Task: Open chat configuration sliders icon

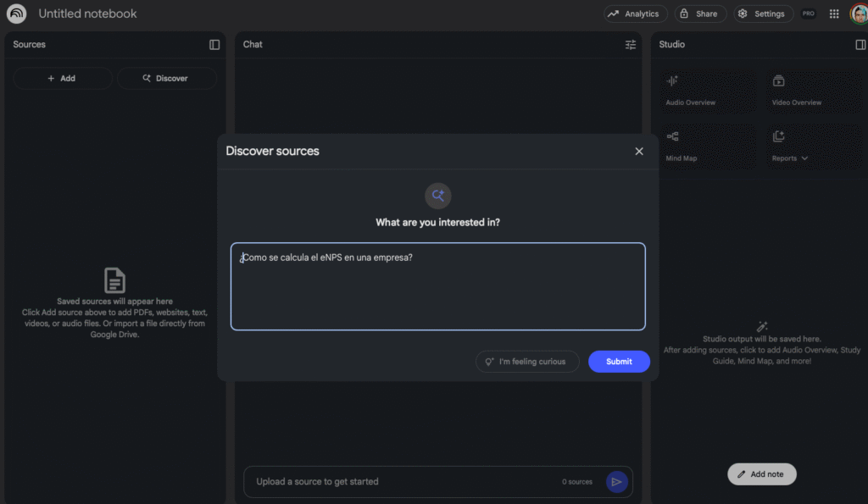Action: [x=631, y=44]
